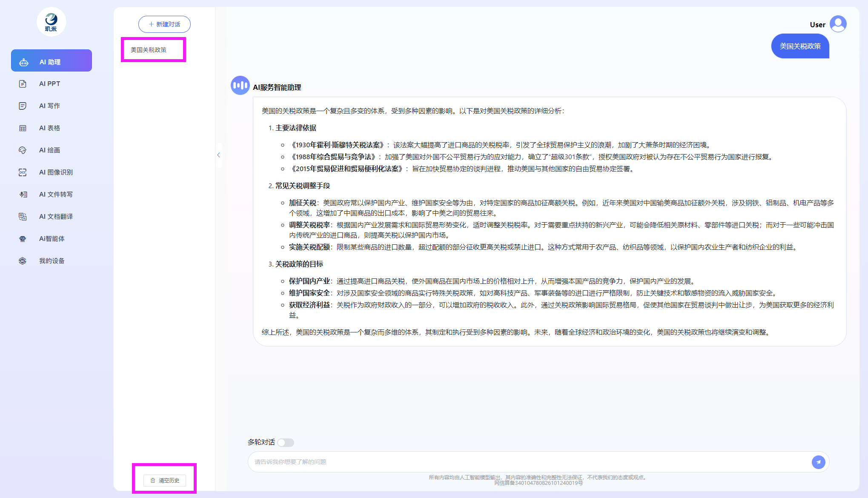
Task: Focus the question input field
Action: click(528, 462)
